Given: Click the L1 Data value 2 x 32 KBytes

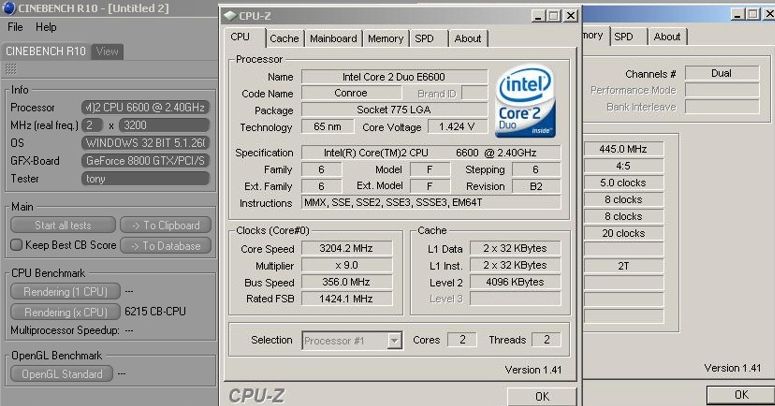Looking at the screenshot, I should tap(515, 248).
